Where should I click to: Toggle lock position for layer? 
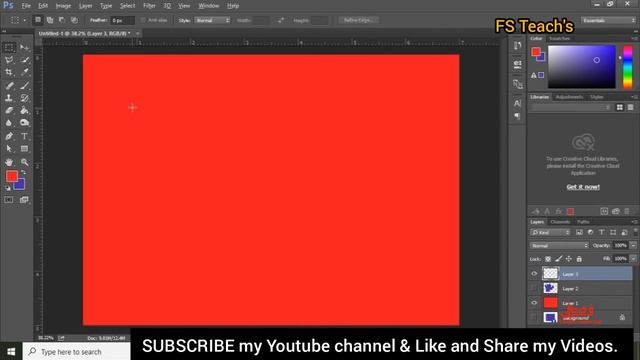[x=569, y=259]
